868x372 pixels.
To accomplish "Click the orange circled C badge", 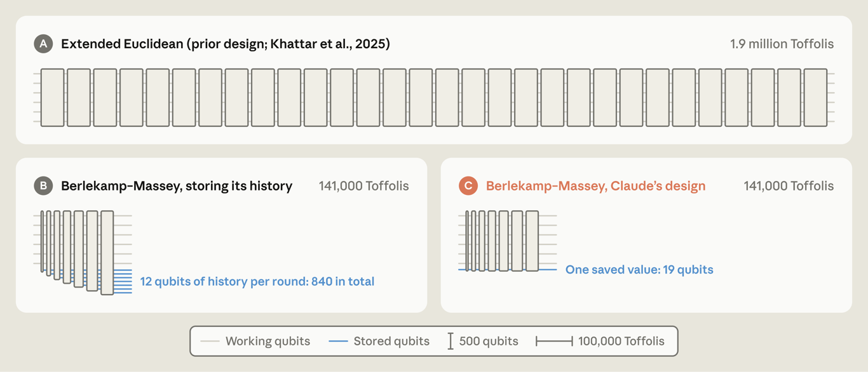I will pyautogui.click(x=468, y=186).
